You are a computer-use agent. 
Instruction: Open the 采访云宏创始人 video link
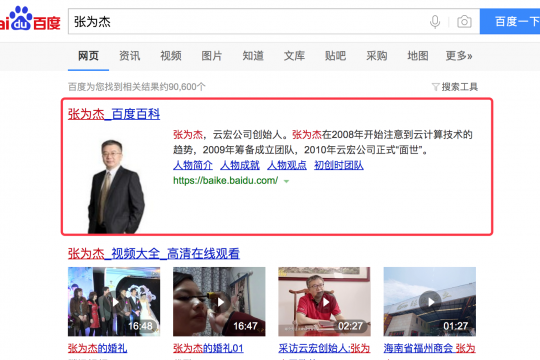[x=324, y=348]
